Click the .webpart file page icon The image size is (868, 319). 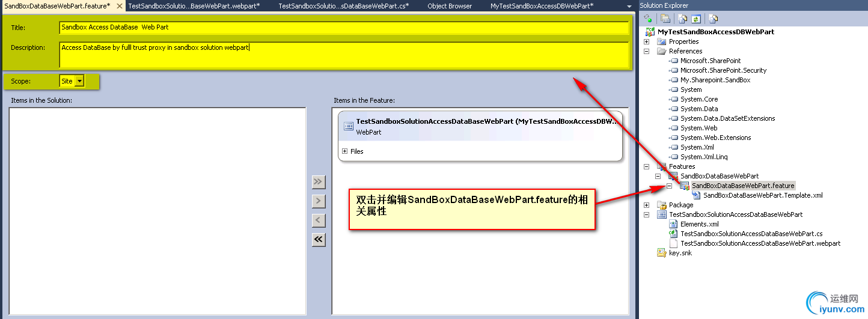673,243
